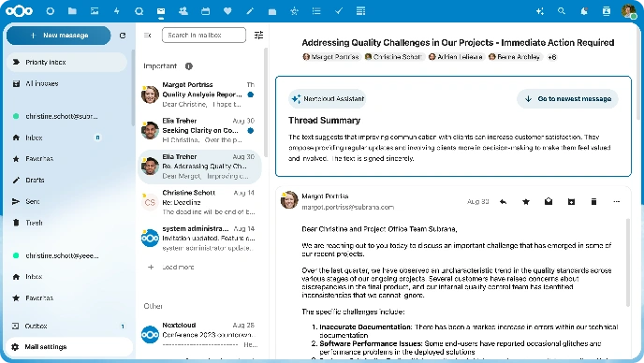Screen dimensions: 644x363
Task: Open Elia Treher Seeking Clarity email
Action: pos(199,130)
